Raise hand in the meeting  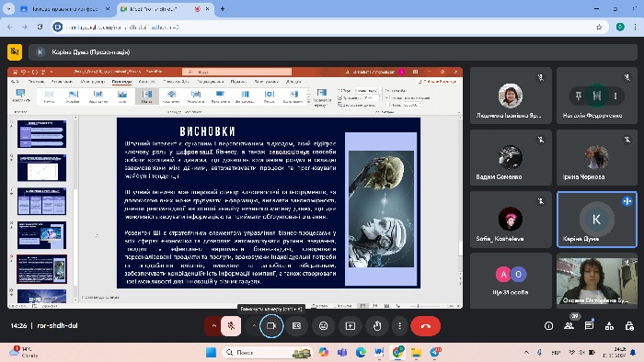(x=377, y=326)
